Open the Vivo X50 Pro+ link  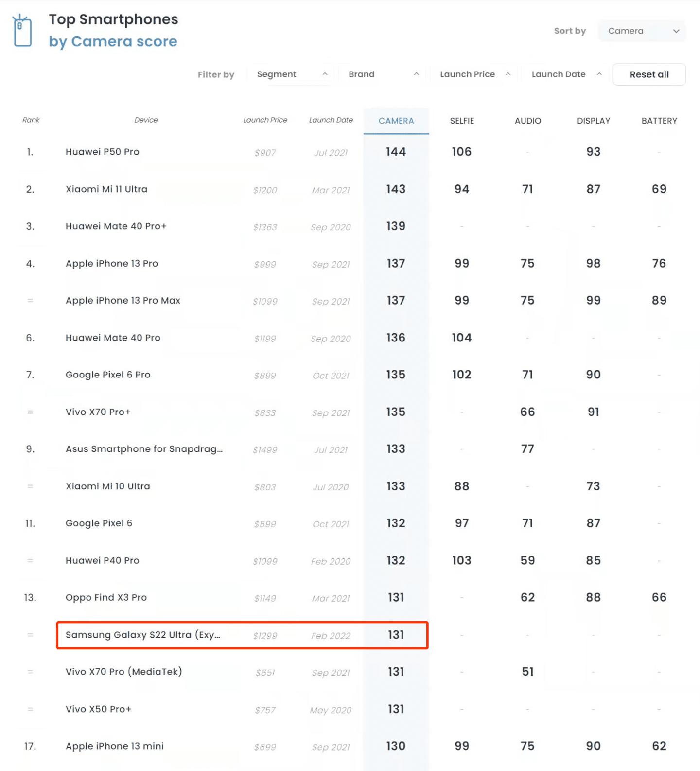tap(99, 709)
